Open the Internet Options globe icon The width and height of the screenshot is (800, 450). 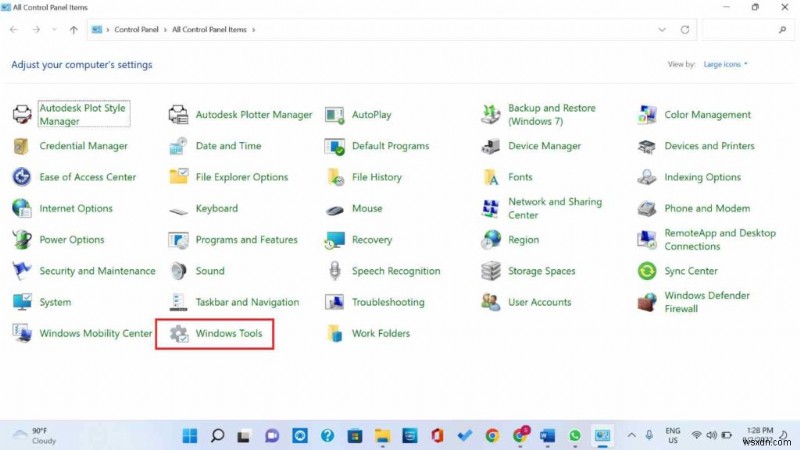click(x=22, y=208)
